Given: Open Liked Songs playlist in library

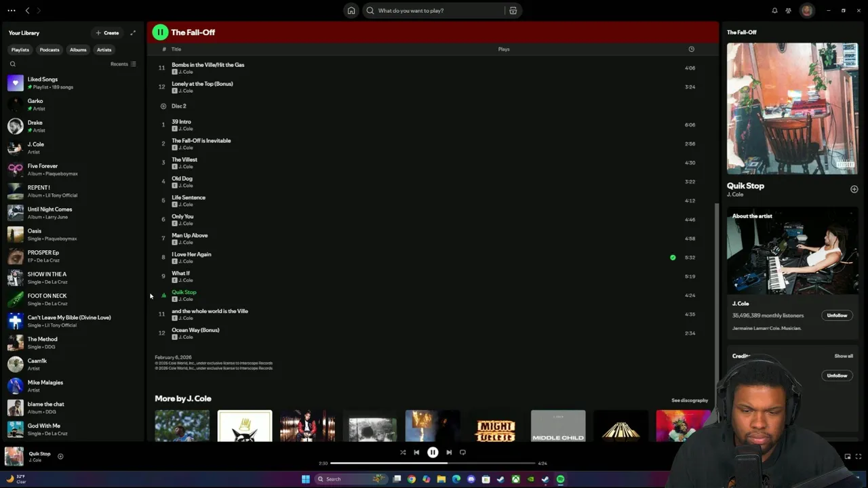Looking at the screenshot, I should coord(73,83).
